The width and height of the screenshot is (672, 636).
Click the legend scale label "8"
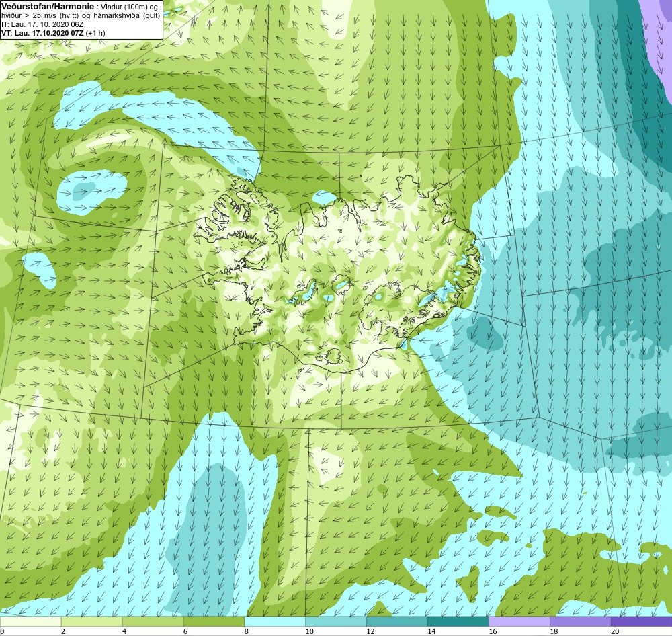pyautogui.click(x=247, y=631)
